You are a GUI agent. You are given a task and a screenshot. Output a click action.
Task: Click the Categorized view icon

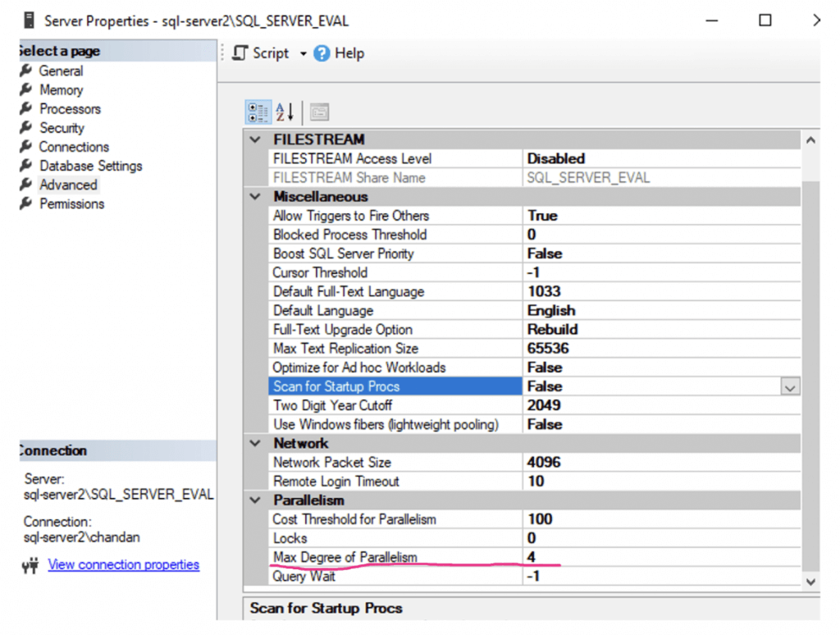click(x=258, y=112)
